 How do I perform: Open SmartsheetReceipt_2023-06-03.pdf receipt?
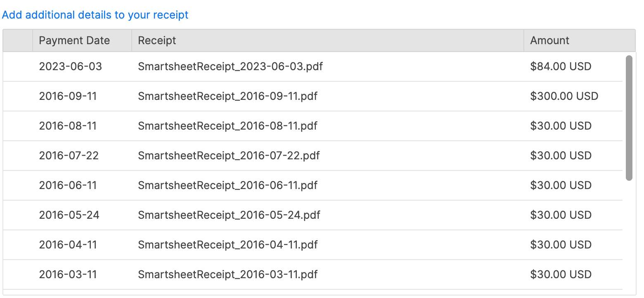pyautogui.click(x=230, y=66)
